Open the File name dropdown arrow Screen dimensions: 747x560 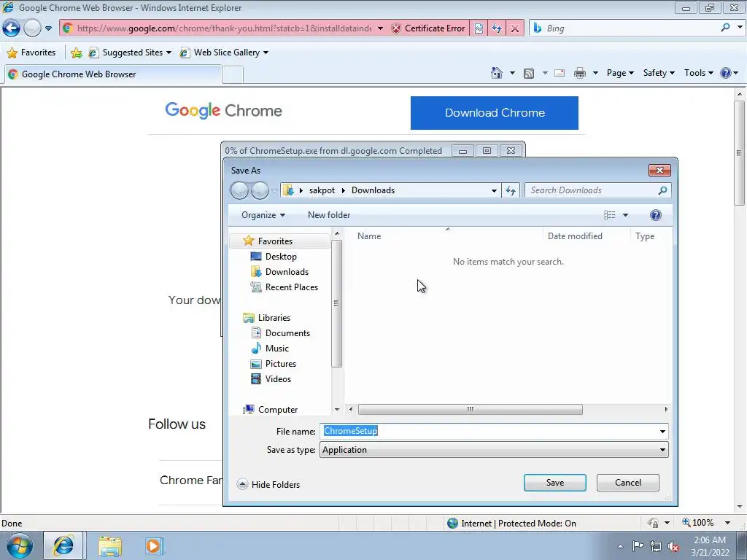[662, 432]
